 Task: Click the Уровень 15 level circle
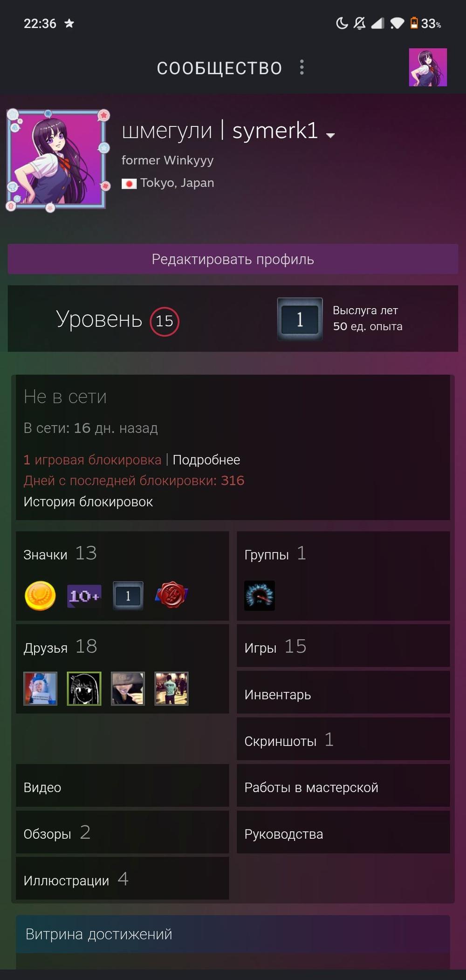(164, 321)
